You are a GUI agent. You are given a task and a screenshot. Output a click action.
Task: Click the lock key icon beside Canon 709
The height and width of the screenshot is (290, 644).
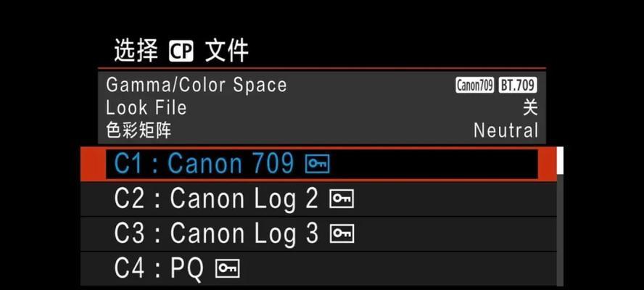click(318, 164)
